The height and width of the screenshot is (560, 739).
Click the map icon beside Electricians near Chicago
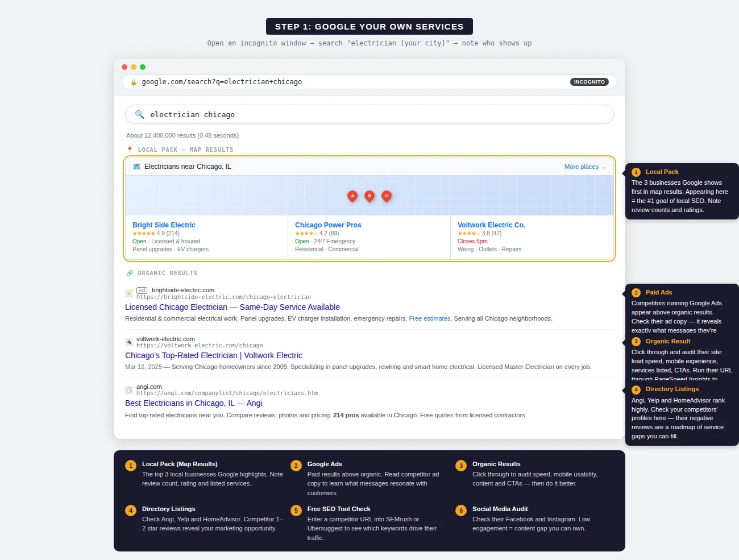click(136, 166)
